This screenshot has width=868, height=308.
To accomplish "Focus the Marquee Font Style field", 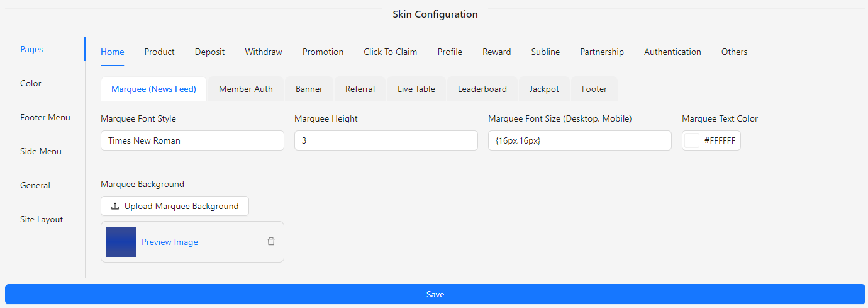I will [192, 140].
